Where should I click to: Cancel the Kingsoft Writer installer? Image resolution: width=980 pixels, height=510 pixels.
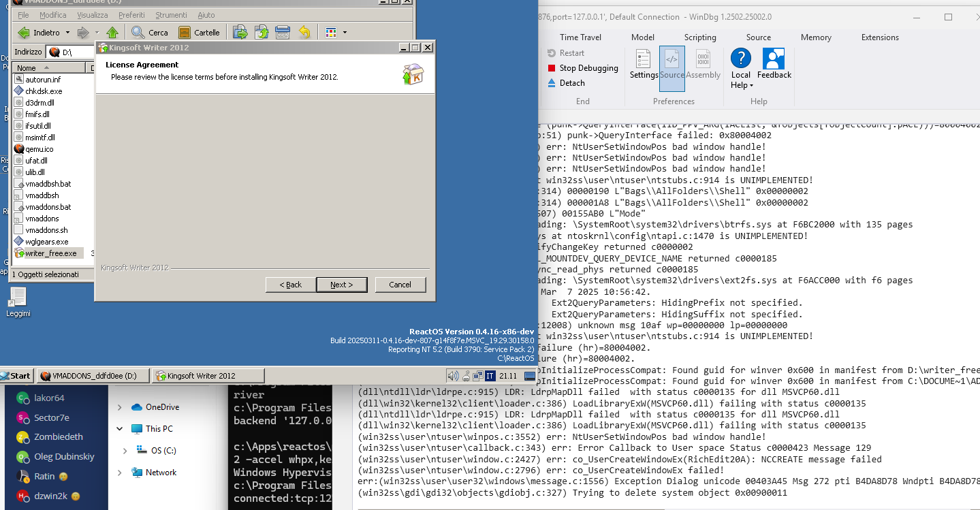tap(400, 285)
